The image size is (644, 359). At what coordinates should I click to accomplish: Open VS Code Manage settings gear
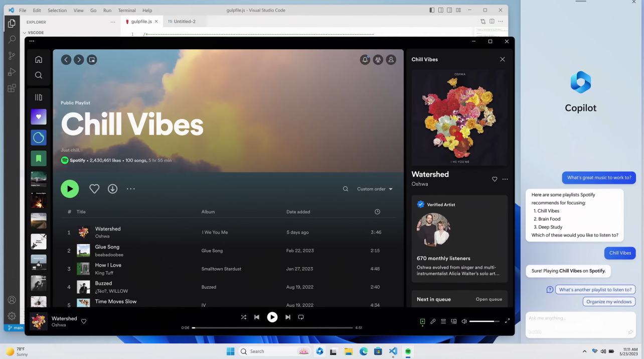[12, 316]
